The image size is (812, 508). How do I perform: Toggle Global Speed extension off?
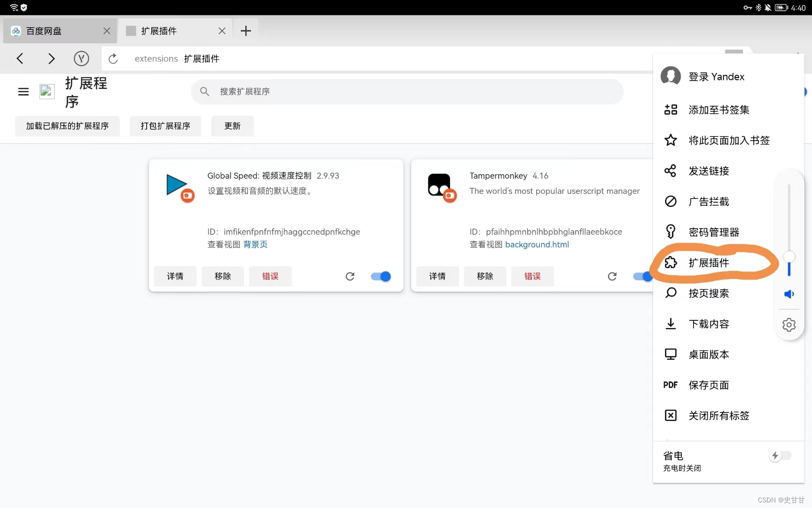[x=381, y=276]
